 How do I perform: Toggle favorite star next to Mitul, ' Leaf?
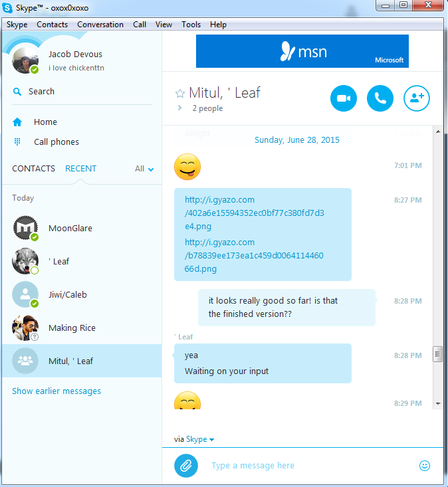pos(180,93)
